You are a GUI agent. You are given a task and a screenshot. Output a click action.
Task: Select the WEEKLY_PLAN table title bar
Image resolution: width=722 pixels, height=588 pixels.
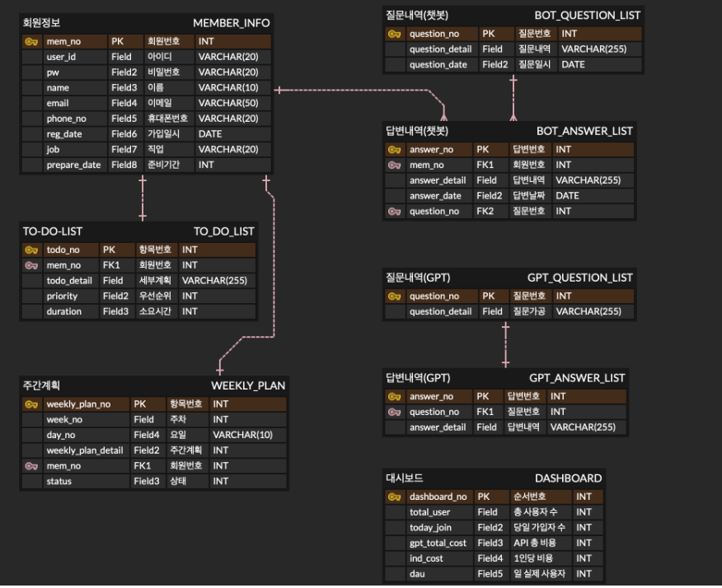click(152, 385)
